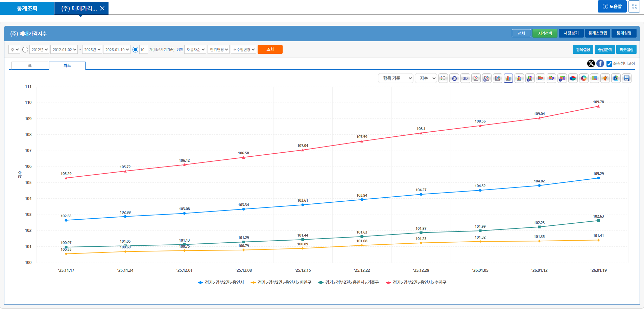Share the chart on X (Twitter)

[591, 63]
